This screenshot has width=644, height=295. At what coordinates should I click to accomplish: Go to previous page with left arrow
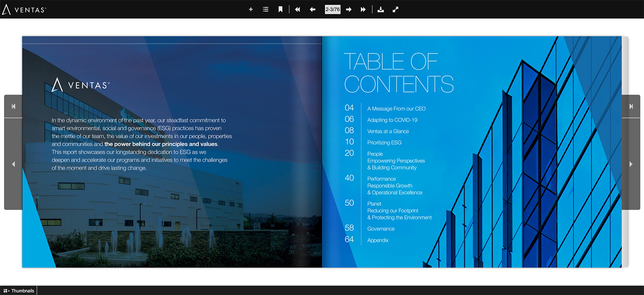tap(313, 9)
